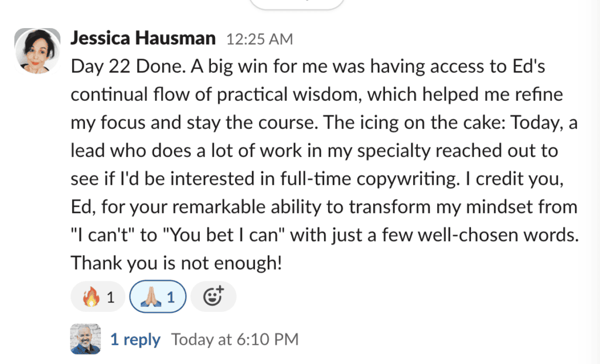600x364 pixels.
Task: Select the Jessica Hausman sender name
Action: click(x=143, y=38)
